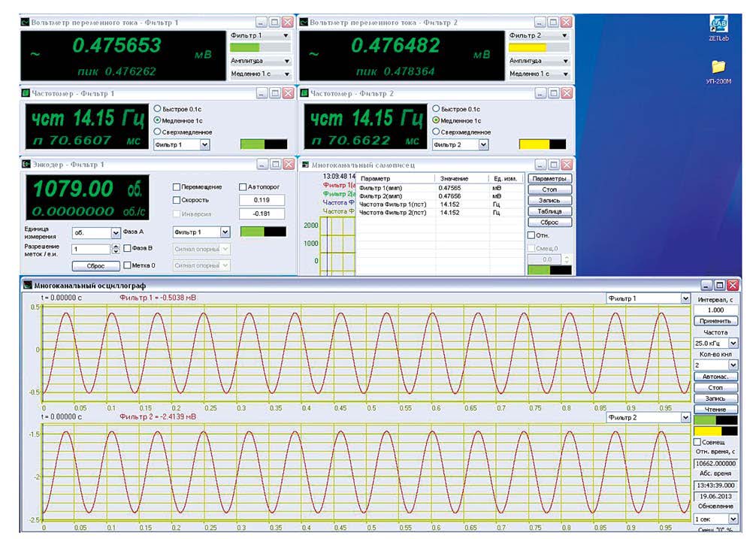Click the Разрешение меток stepper arrows
756x539 pixels.
[x=115, y=250]
